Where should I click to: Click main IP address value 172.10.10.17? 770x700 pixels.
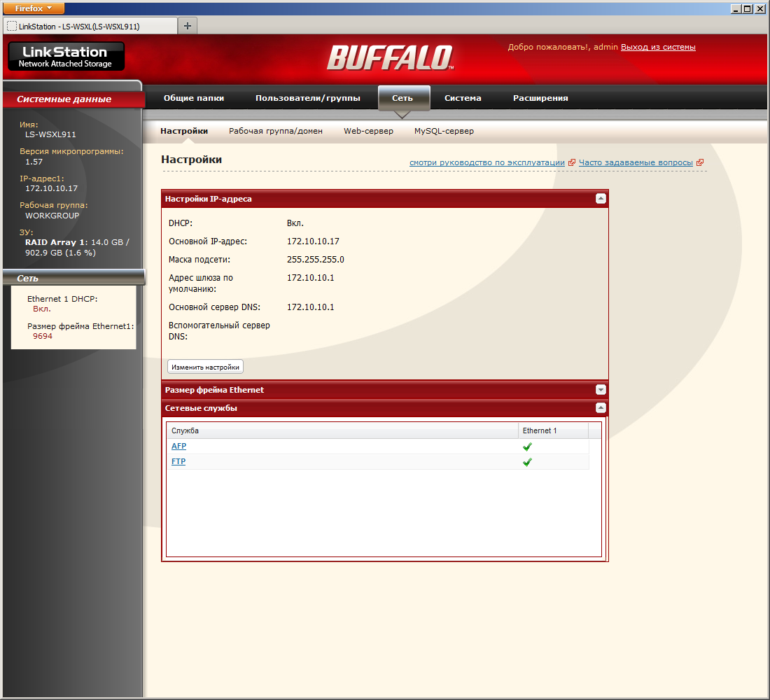(313, 241)
